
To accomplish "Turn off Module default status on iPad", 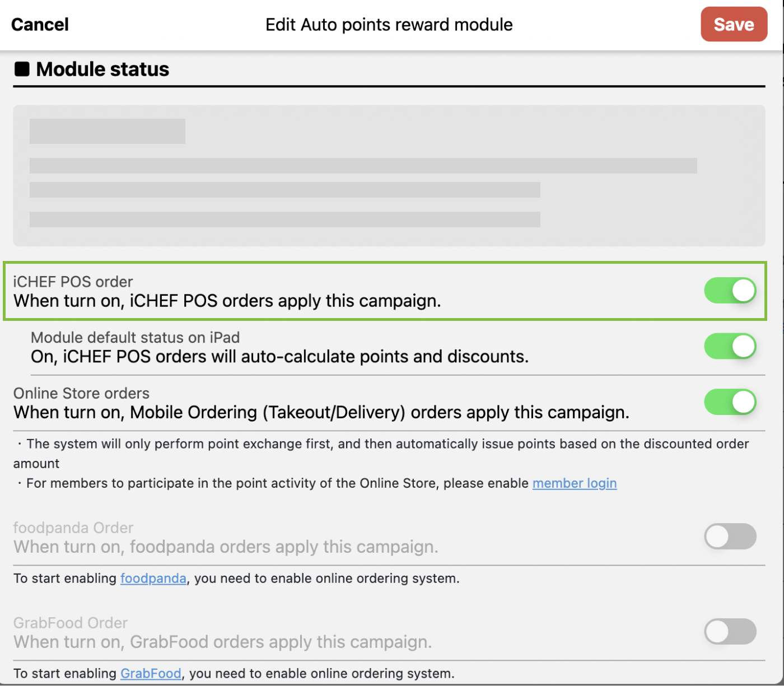I will (730, 347).
